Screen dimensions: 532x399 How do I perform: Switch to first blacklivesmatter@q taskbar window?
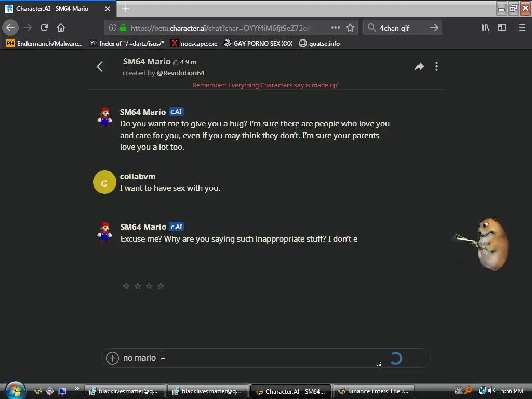pos(125,391)
